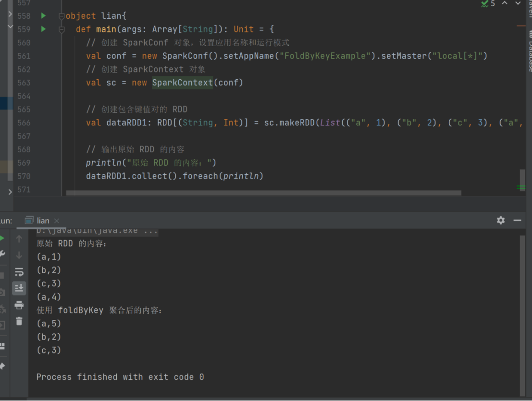
Task: Go to next highlighted error arrow
Action: point(518,3)
